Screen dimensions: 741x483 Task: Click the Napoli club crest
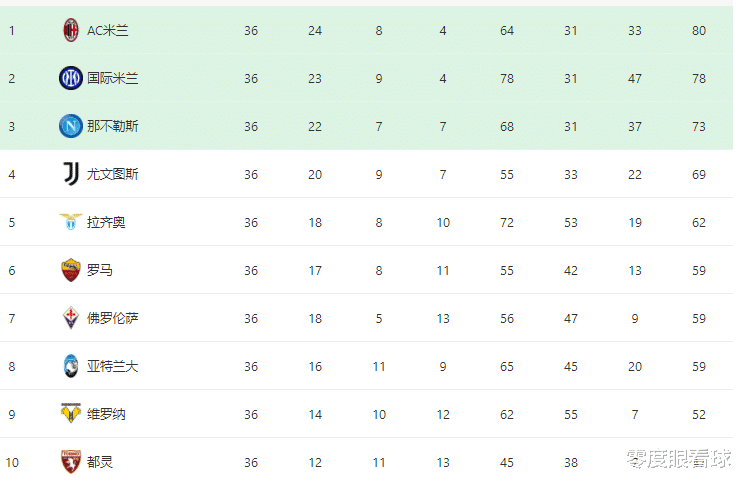71,126
